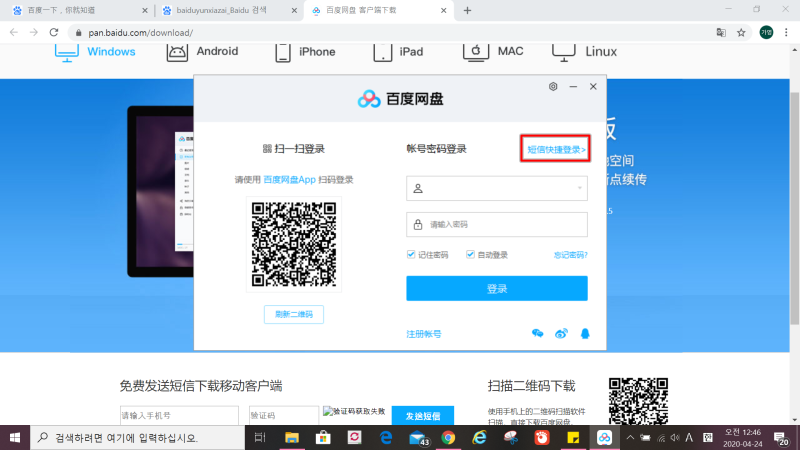
Task: Open volume control in system tray
Action: coord(675,438)
